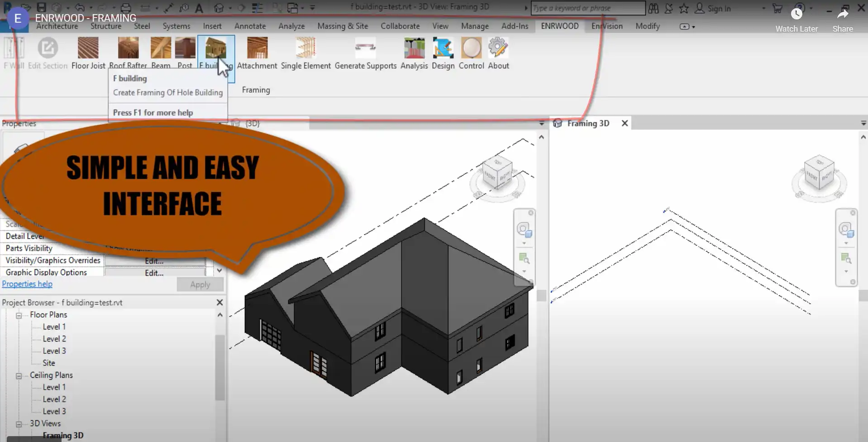868x442 pixels.
Task: Click the About gear icon
Action: pyautogui.click(x=498, y=49)
